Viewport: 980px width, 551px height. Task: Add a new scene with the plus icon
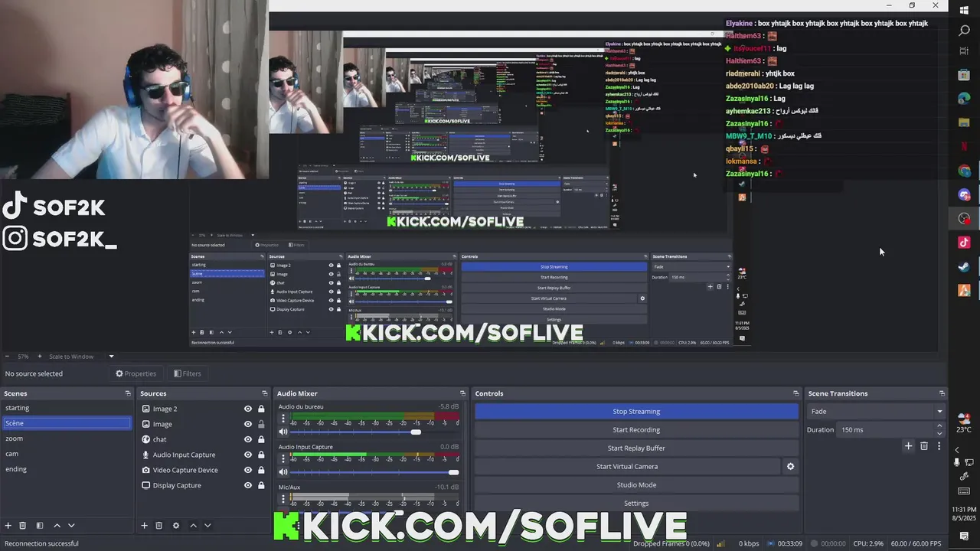[x=8, y=526]
